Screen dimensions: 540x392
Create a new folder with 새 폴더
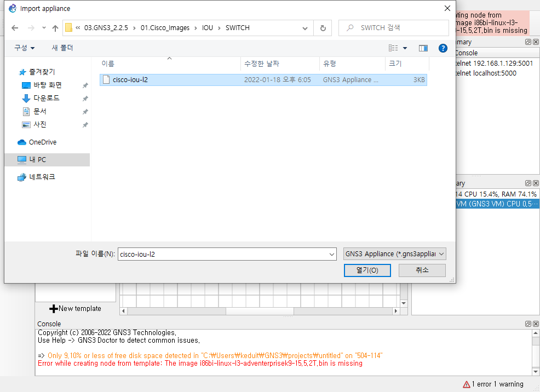(62, 48)
